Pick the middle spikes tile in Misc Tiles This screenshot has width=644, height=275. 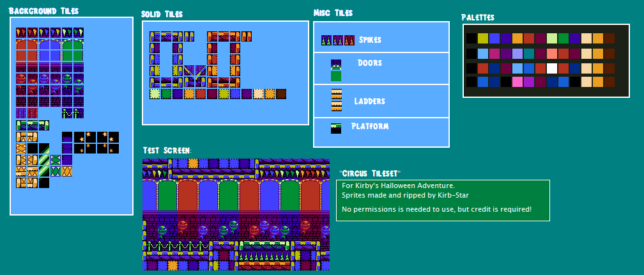tap(337, 40)
